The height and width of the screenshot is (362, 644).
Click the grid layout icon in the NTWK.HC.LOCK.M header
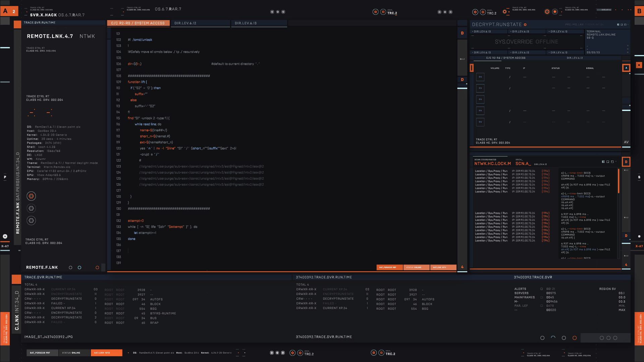[x=603, y=162]
